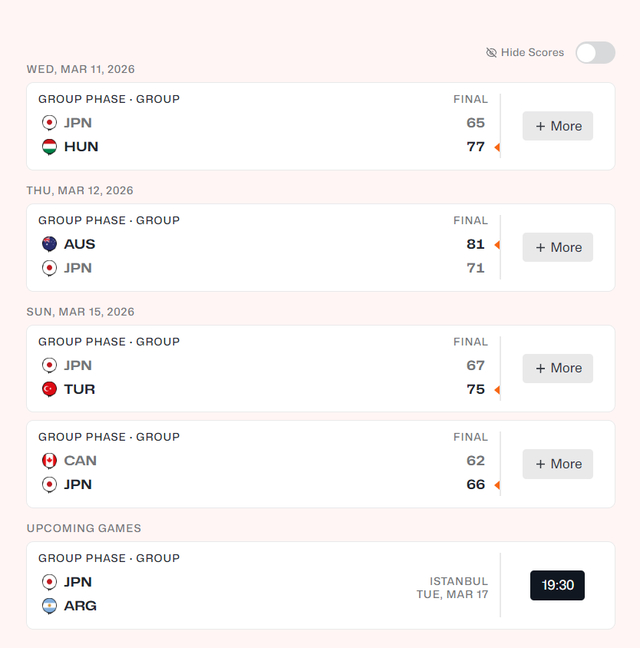Toggle the Hide Scores switch
This screenshot has width=640, height=648.
595,53
